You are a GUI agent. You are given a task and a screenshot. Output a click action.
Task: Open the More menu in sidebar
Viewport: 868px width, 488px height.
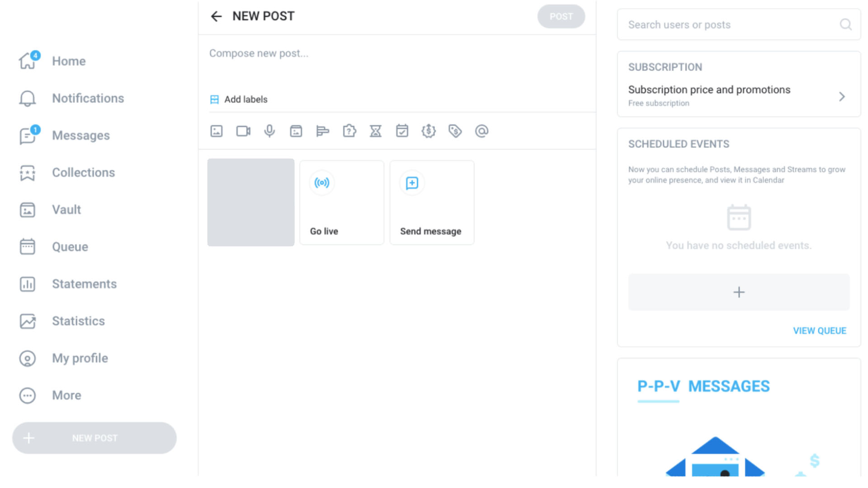[x=66, y=395]
